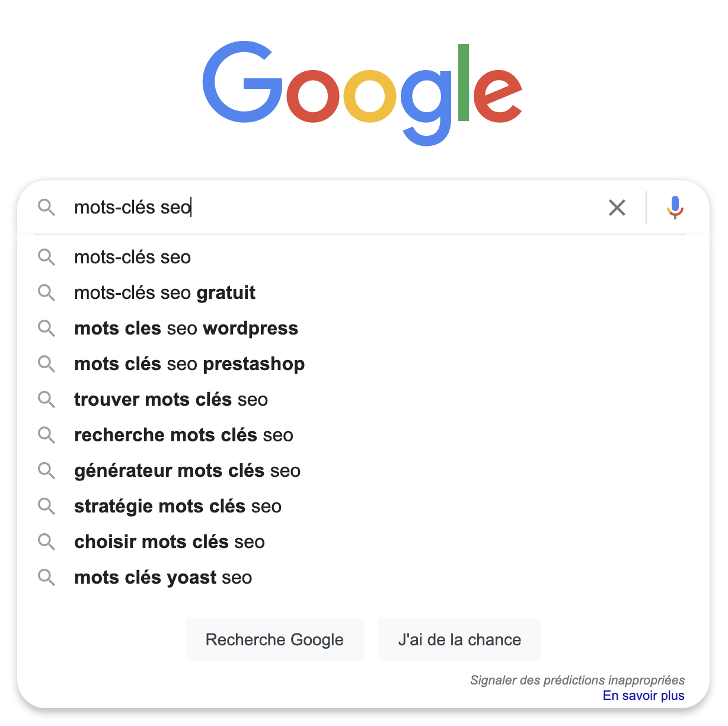The height and width of the screenshot is (726, 728).
Task: Click the magnifier icon beside 'mots clés yoast seo'
Action: click(46, 577)
